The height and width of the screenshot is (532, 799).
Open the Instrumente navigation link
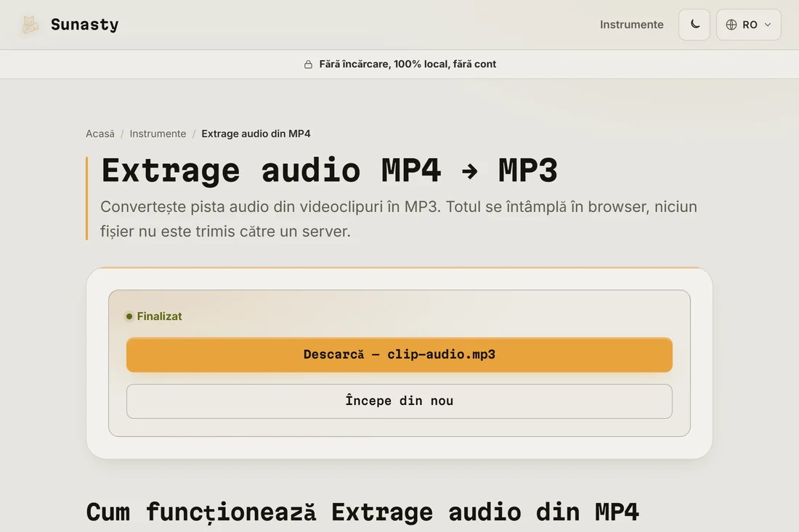(631, 25)
